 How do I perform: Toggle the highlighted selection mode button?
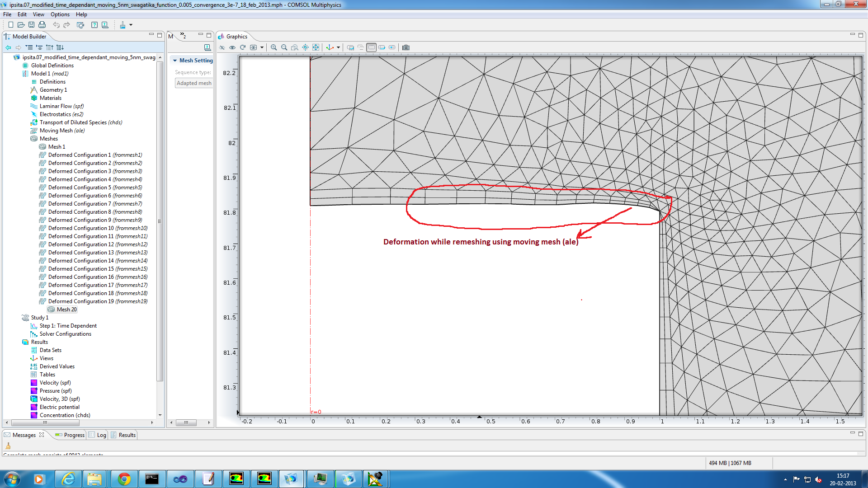pyautogui.click(x=371, y=47)
